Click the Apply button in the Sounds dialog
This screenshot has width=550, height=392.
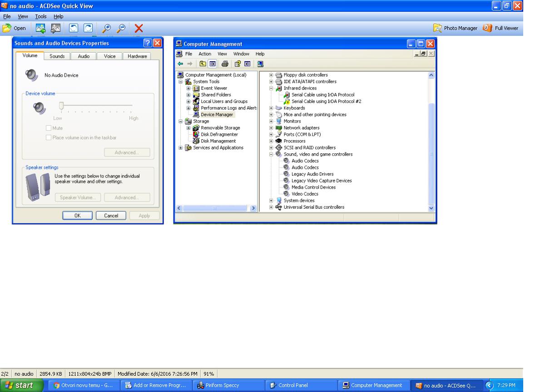144,216
